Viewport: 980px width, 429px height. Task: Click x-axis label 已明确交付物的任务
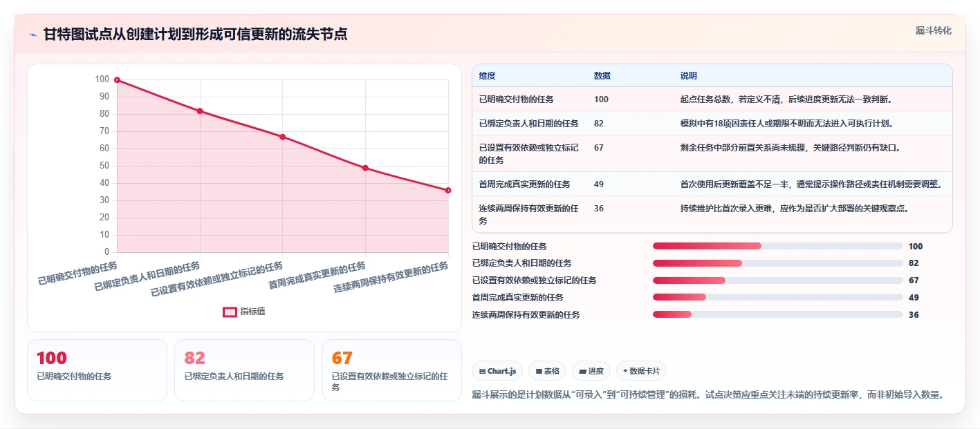[x=77, y=274]
